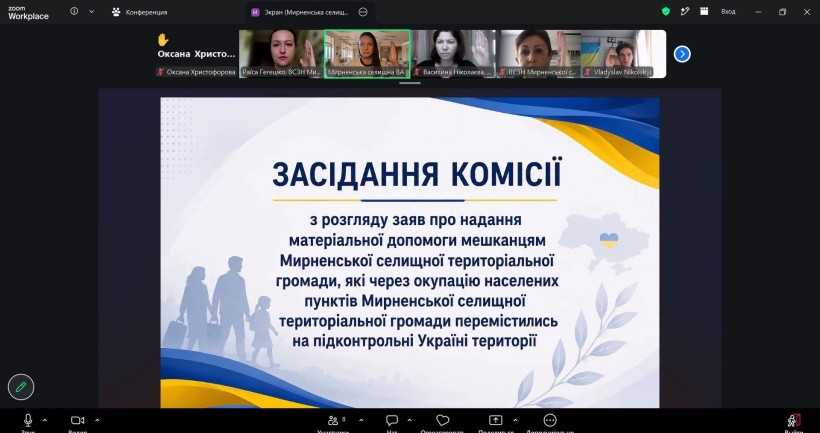Click the Zoom Workplace logo

coord(28,13)
